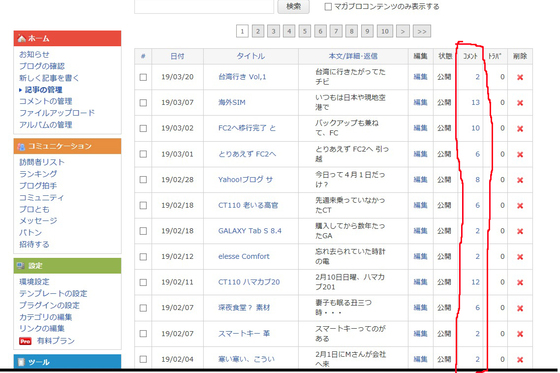Open メッセージ in sidebar
560x373 pixels.
[38, 221]
